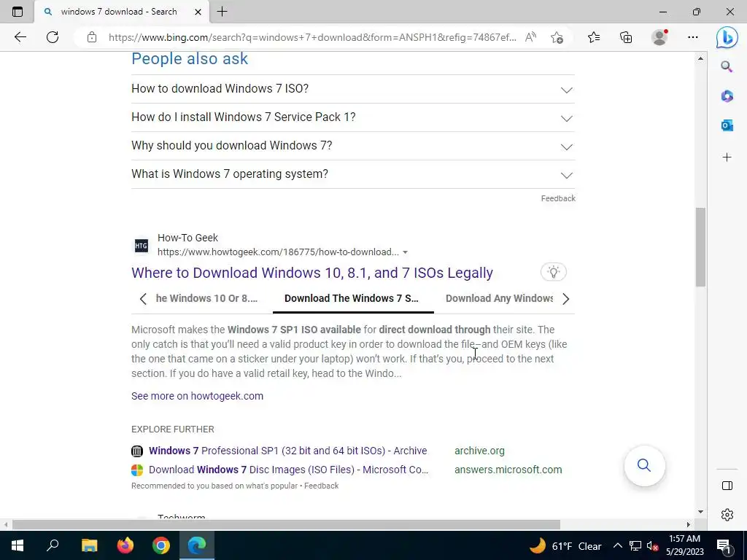Click the vertical scrollbar thumb
The width and height of the screenshot is (747, 560).
[x=700, y=247]
